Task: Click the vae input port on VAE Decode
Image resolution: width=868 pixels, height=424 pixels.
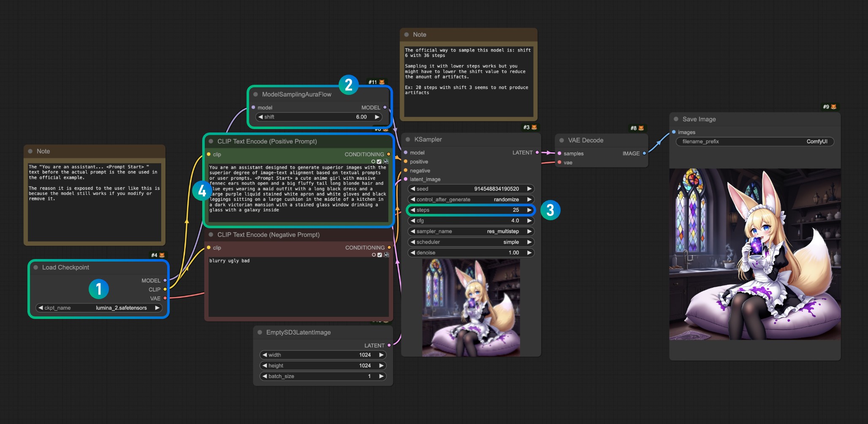Action: coord(559,162)
